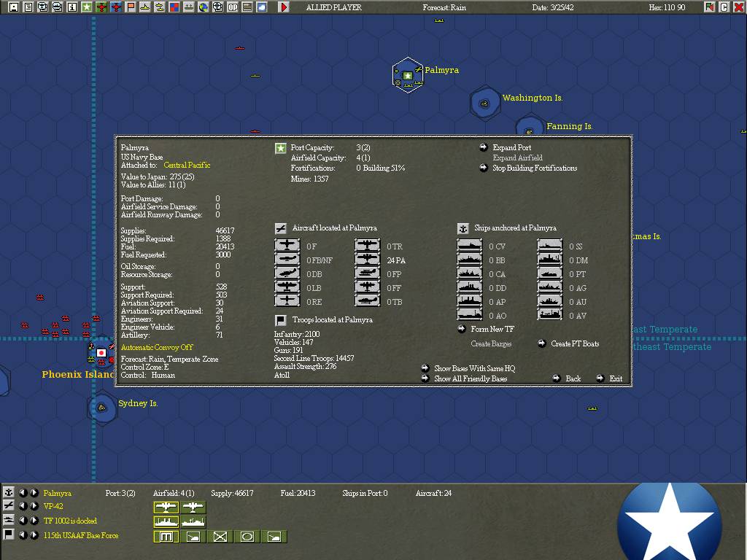Click next arrow next to VP-42
The width and height of the screenshot is (747, 560).
(x=34, y=506)
